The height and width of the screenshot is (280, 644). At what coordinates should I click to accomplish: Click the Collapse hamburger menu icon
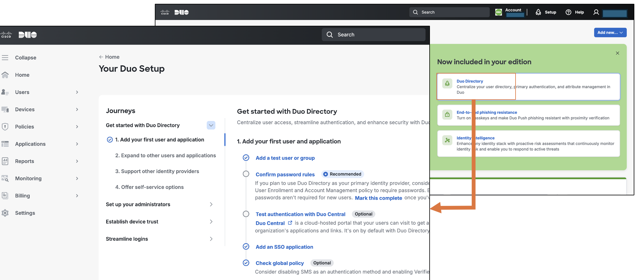pos(5,58)
